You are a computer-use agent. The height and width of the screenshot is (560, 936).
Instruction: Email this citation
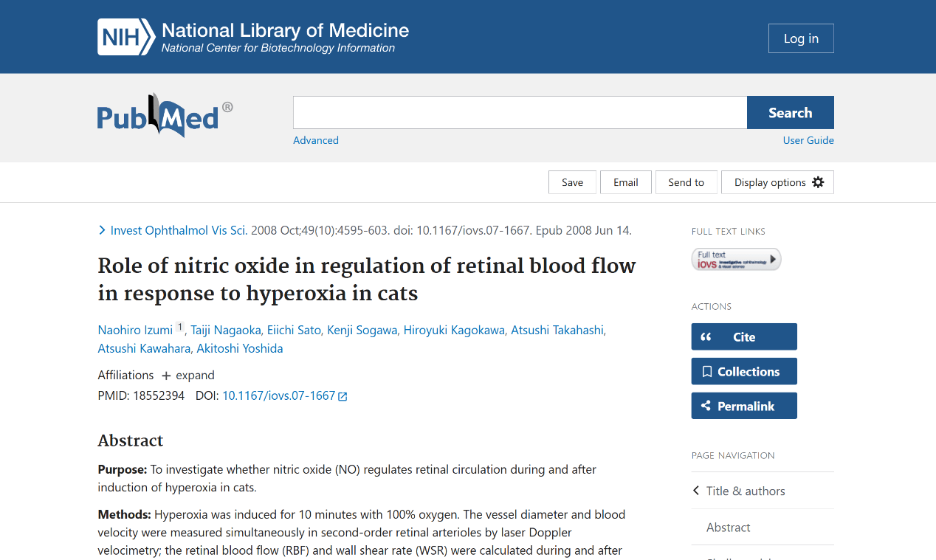point(625,182)
